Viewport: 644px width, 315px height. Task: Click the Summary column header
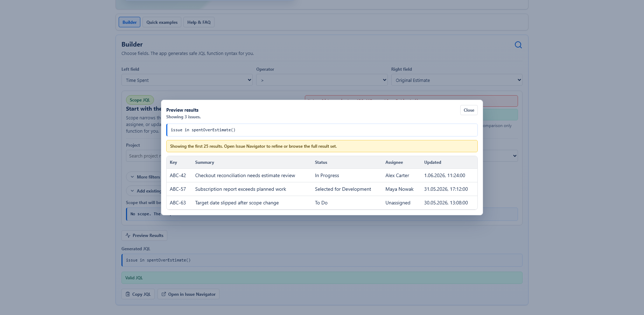pyautogui.click(x=204, y=162)
